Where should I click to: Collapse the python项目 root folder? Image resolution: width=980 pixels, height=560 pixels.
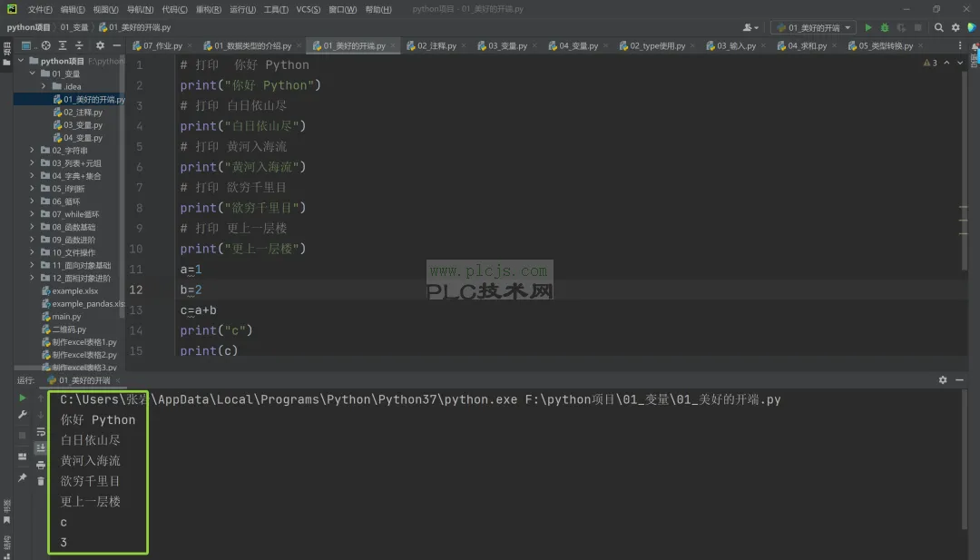(21, 61)
